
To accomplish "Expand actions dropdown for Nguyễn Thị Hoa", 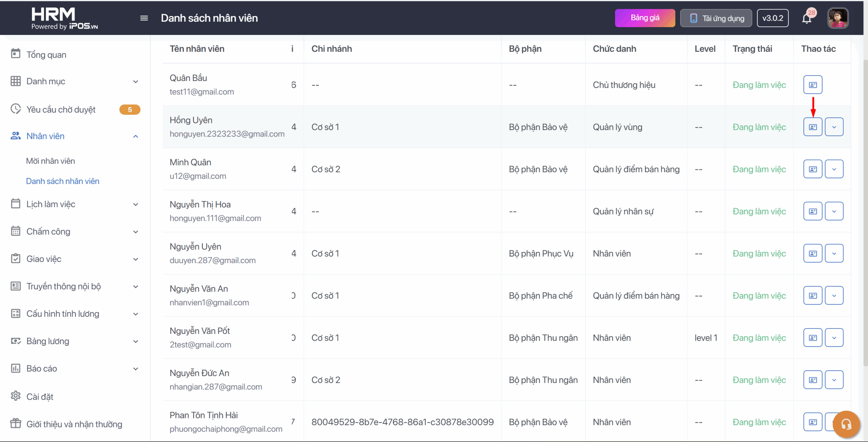I will click(x=834, y=211).
